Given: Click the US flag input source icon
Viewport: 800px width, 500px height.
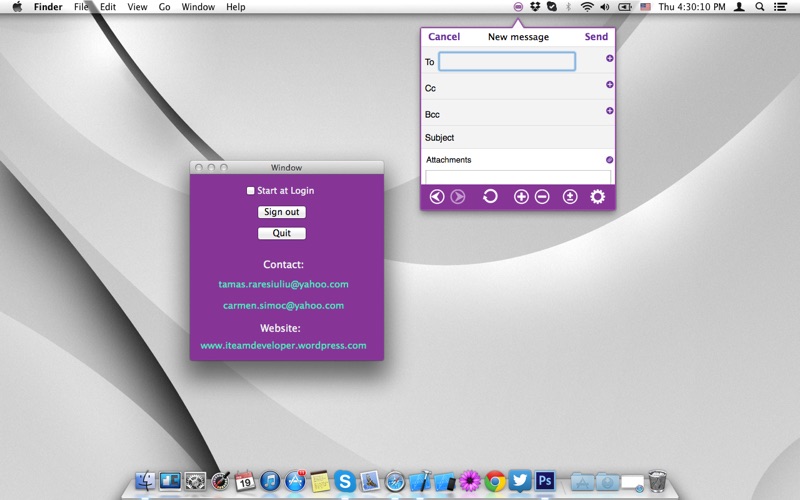Looking at the screenshot, I should coord(645,7).
